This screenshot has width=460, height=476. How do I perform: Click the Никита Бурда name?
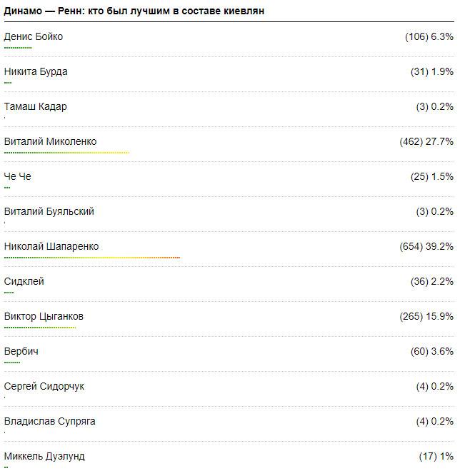click(x=36, y=71)
